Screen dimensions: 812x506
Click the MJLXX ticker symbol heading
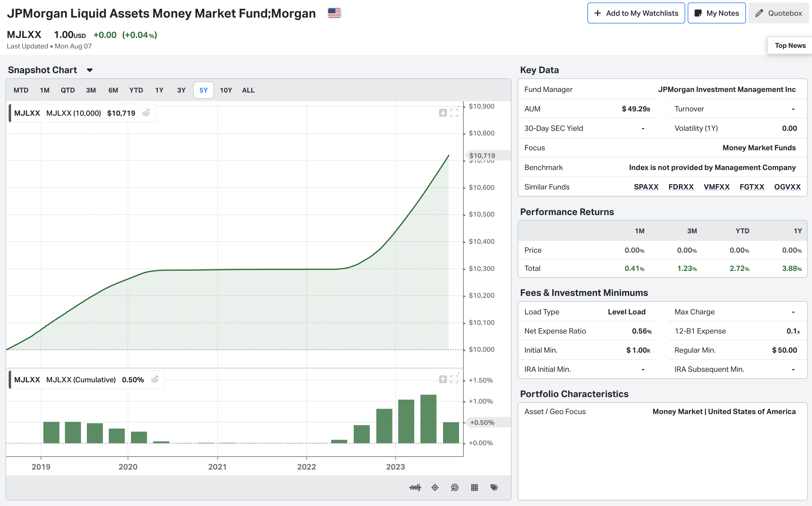click(24, 35)
